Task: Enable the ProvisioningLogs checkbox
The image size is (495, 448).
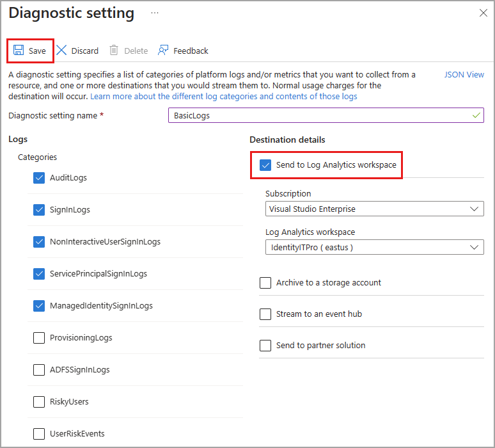Action: [39, 338]
